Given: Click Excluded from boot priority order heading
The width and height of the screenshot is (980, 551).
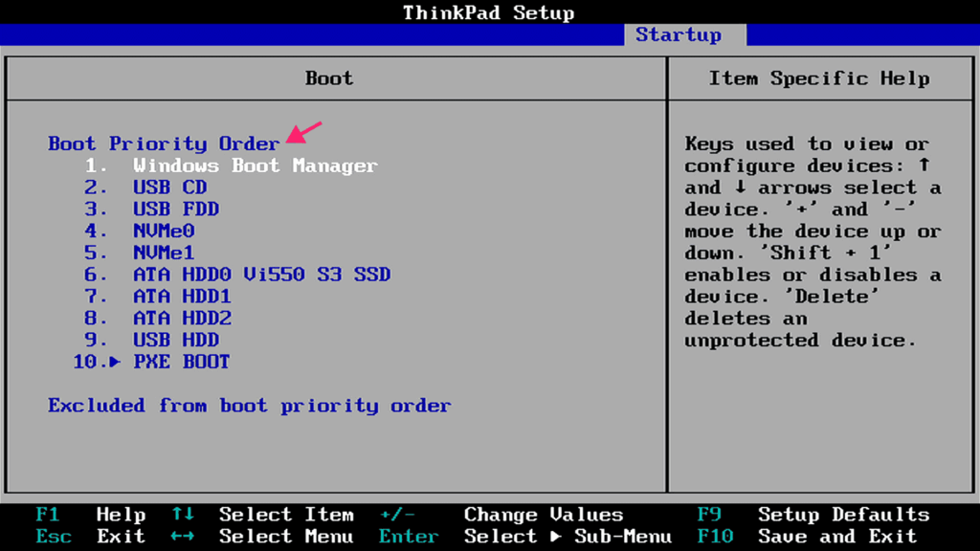Looking at the screenshot, I should [250, 406].
